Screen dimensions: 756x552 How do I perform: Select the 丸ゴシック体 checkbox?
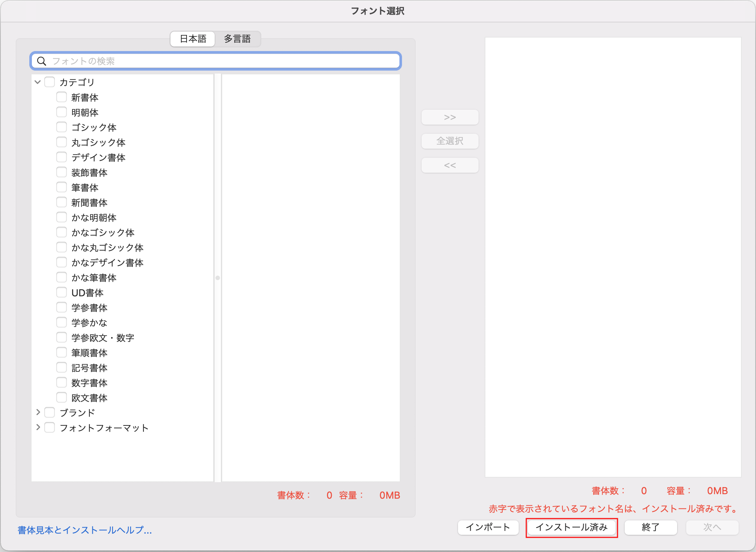tap(62, 142)
